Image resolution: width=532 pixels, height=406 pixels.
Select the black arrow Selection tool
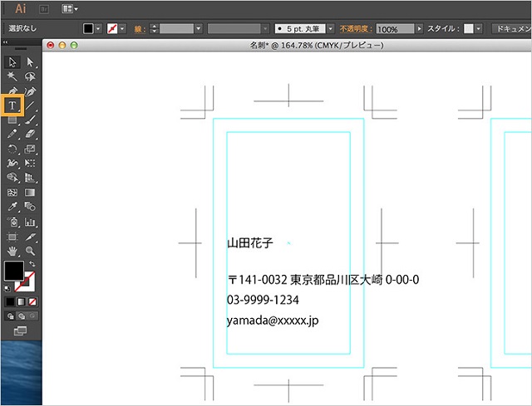12,61
